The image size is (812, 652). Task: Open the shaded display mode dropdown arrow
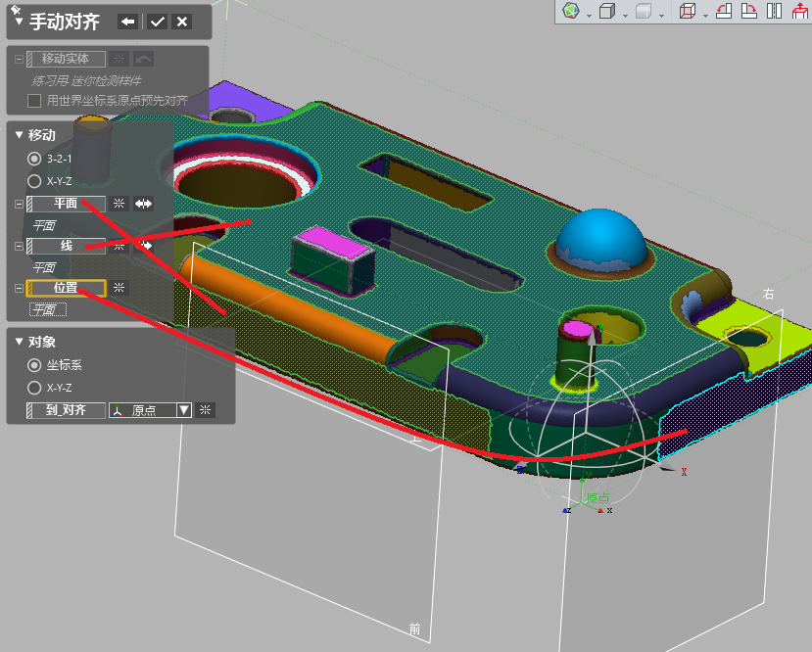(662, 15)
